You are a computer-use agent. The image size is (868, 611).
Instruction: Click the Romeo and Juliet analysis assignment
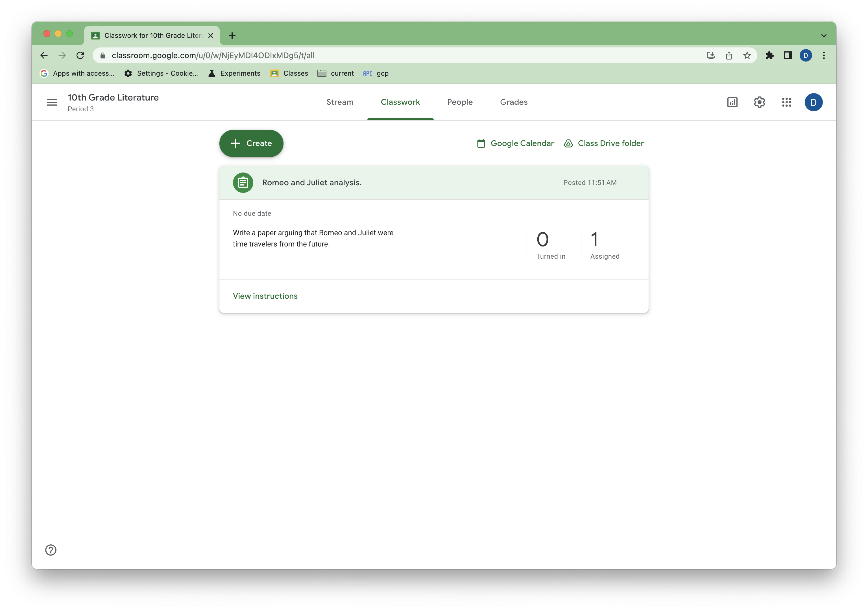tap(311, 182)
